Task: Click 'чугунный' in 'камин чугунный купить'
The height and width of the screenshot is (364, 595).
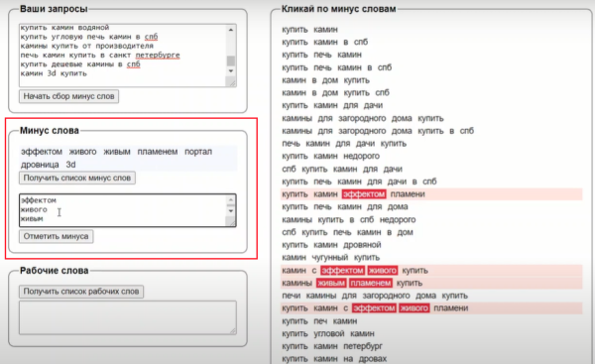Action: pyautogui.click(x=330, y=258)
